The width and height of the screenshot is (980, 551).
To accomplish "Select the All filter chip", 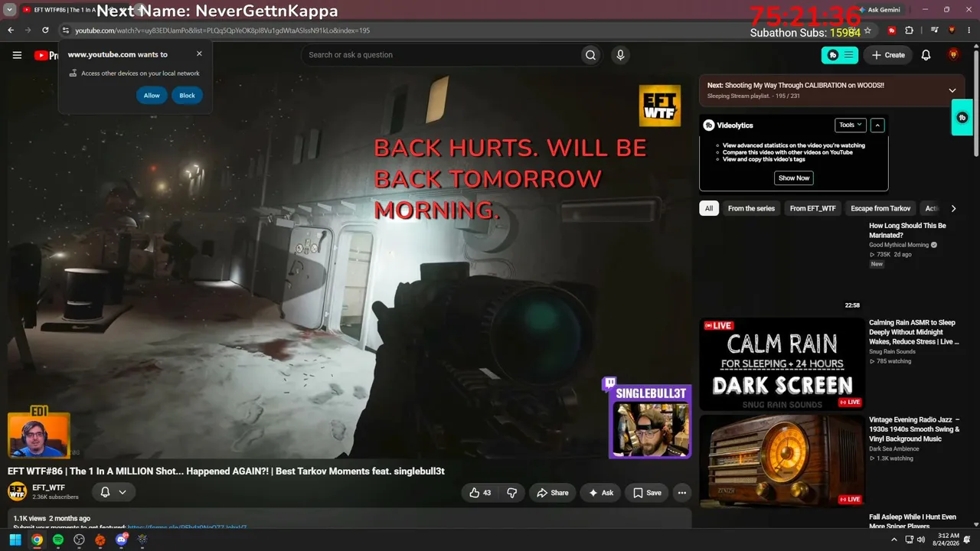I will [709, 208].
